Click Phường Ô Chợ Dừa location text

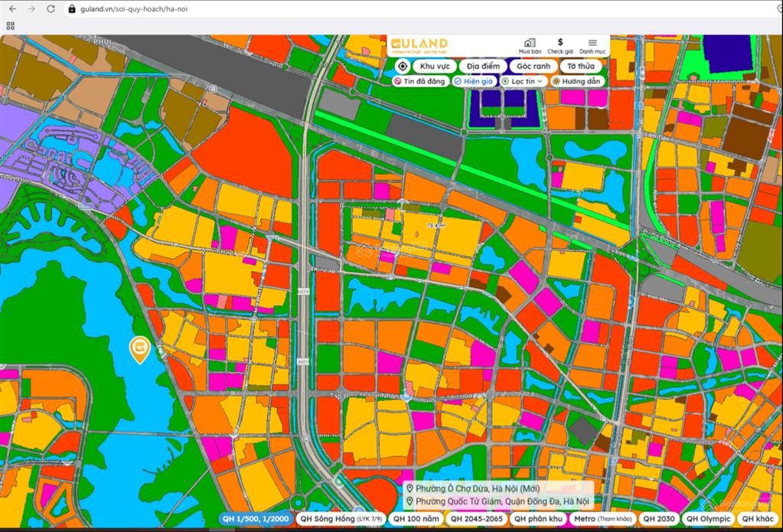[x=478, y=488]
